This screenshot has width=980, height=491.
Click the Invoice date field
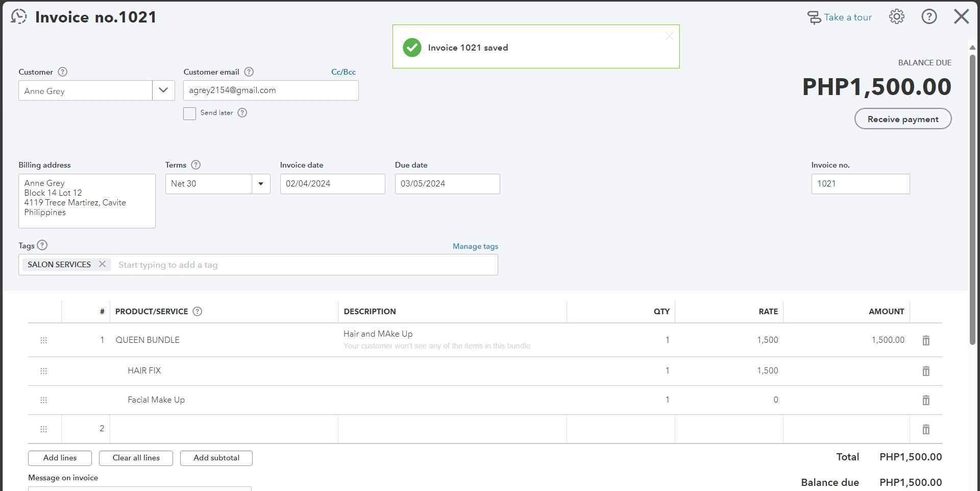[333, 184]
